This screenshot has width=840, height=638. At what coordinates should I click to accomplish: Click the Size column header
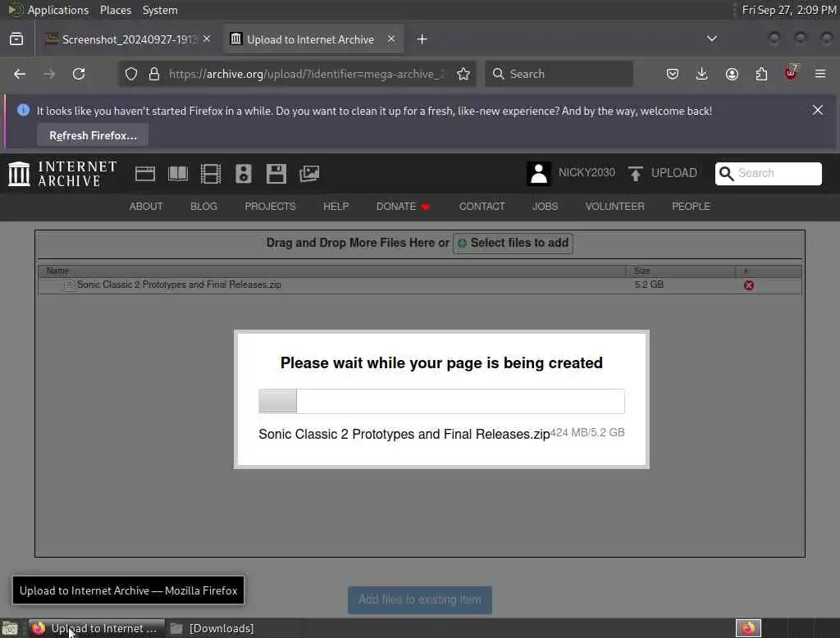coord(680,271)
